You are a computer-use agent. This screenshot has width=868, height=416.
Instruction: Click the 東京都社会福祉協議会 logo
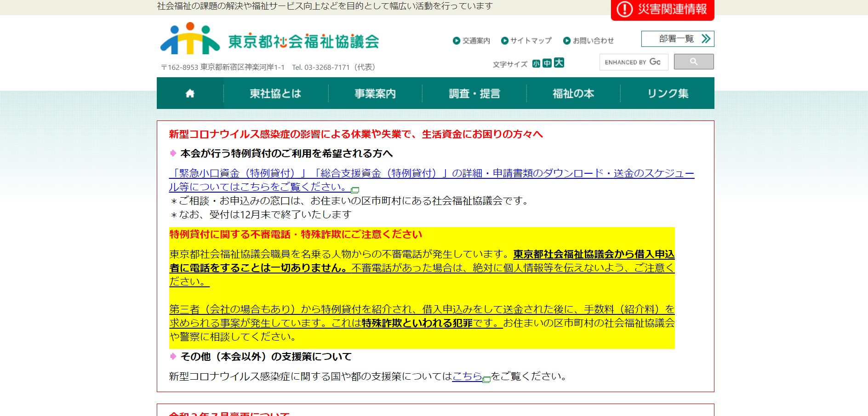(x=269, y=39)
